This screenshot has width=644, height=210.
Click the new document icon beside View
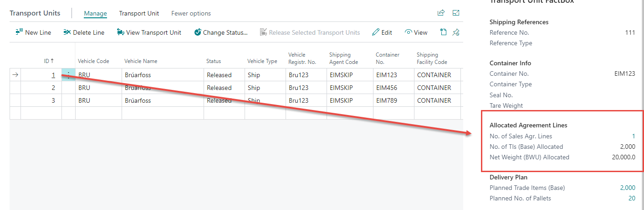click(x=443, y=32)
